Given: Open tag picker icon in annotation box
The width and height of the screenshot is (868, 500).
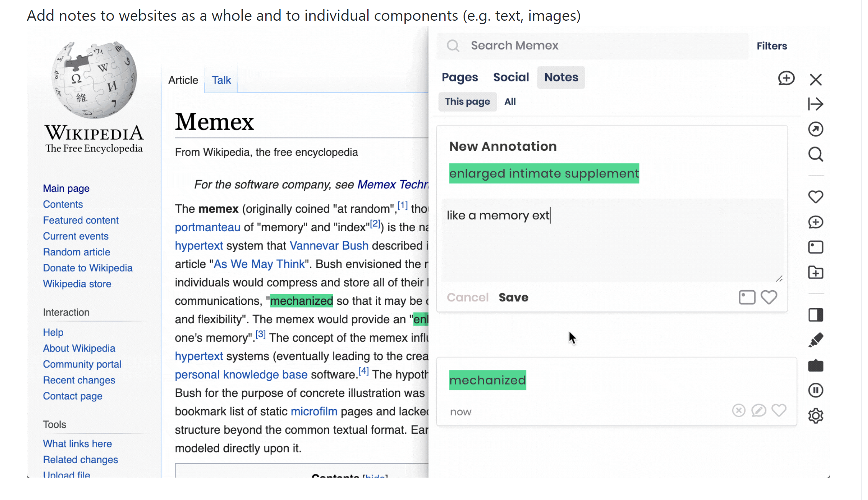Looking at the screenshot, I should click(747, 297).
